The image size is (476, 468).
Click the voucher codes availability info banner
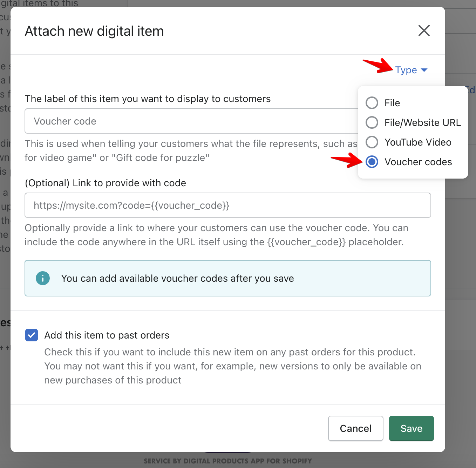(227, 278)
